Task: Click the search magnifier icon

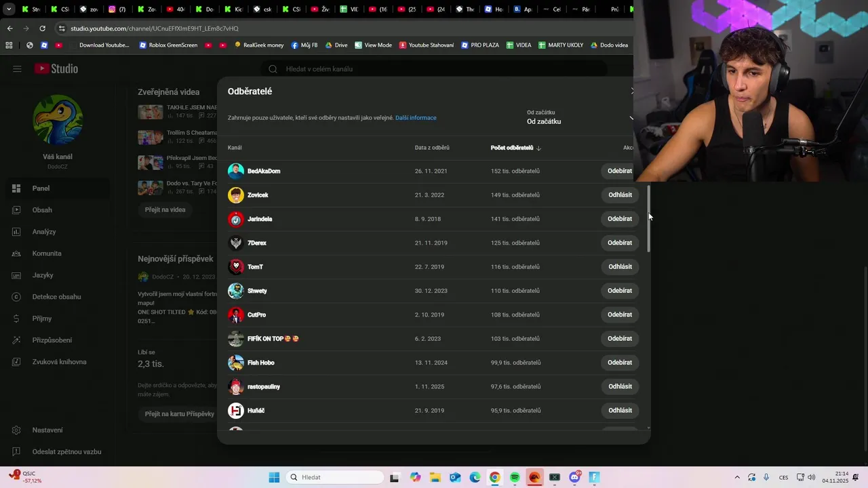Action: tap(273, 69)
